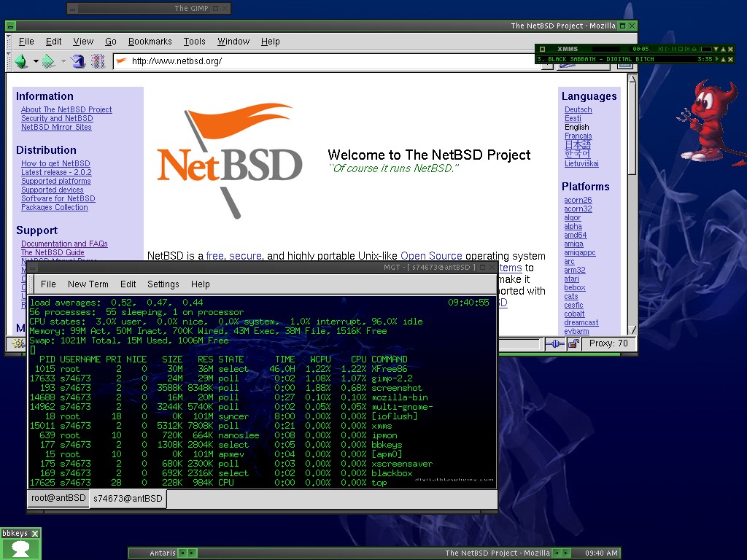The width and height of the screenshot is (747, 560).
Task: Open the Bookmarks menu in Mozilla
Action: (150, 42)
